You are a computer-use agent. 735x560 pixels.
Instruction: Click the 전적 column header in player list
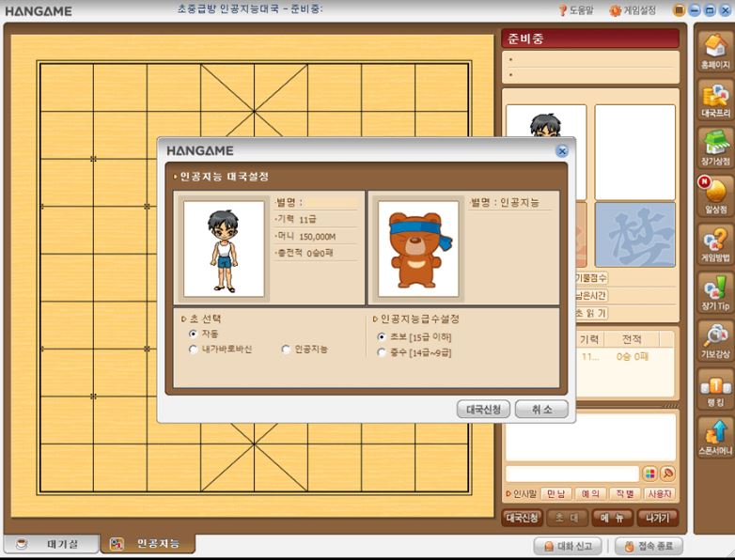point(632,339)
